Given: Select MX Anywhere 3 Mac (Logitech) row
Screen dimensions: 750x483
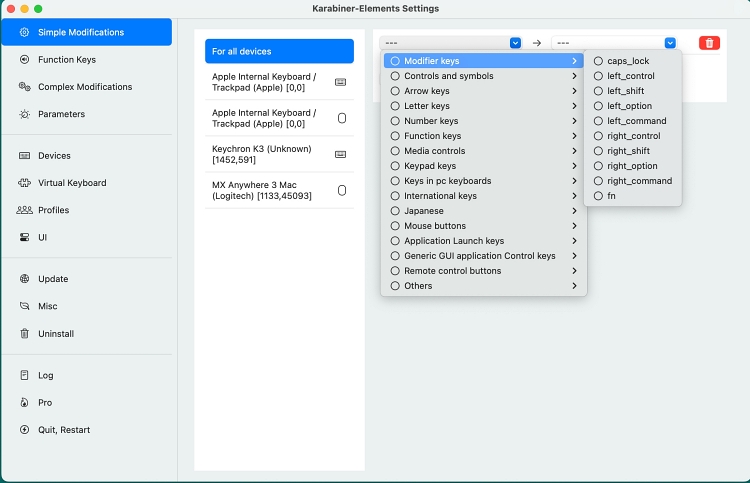Looking at the screenshot, I should point(279,190).
